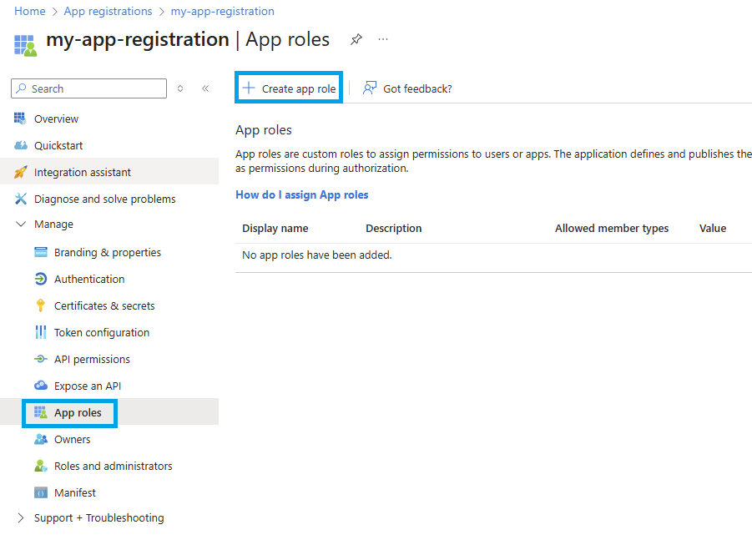Click the plus icon for Create app role
This screenshot has width=752, height=560.
tap(249, 88)
